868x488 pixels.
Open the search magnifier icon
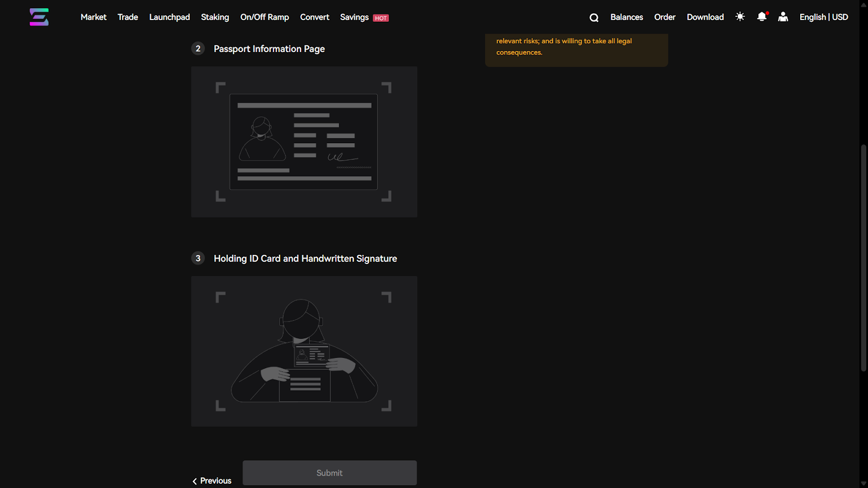(594, 17)
